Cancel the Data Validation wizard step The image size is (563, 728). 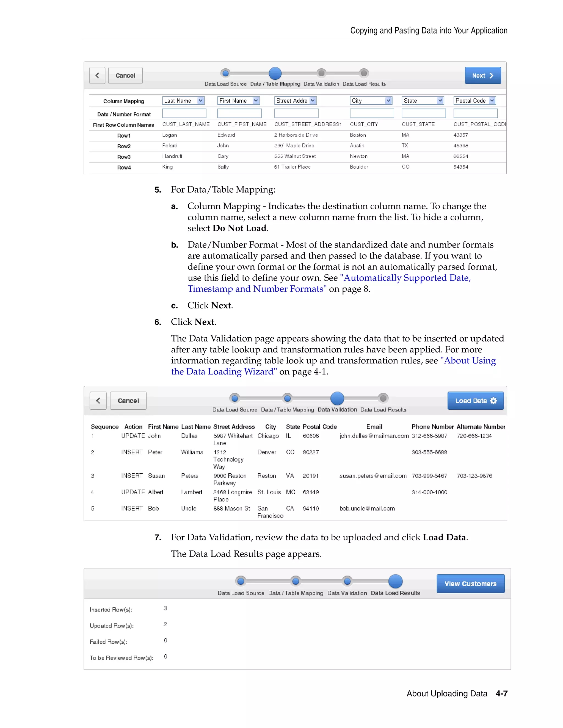coord(128,400)
